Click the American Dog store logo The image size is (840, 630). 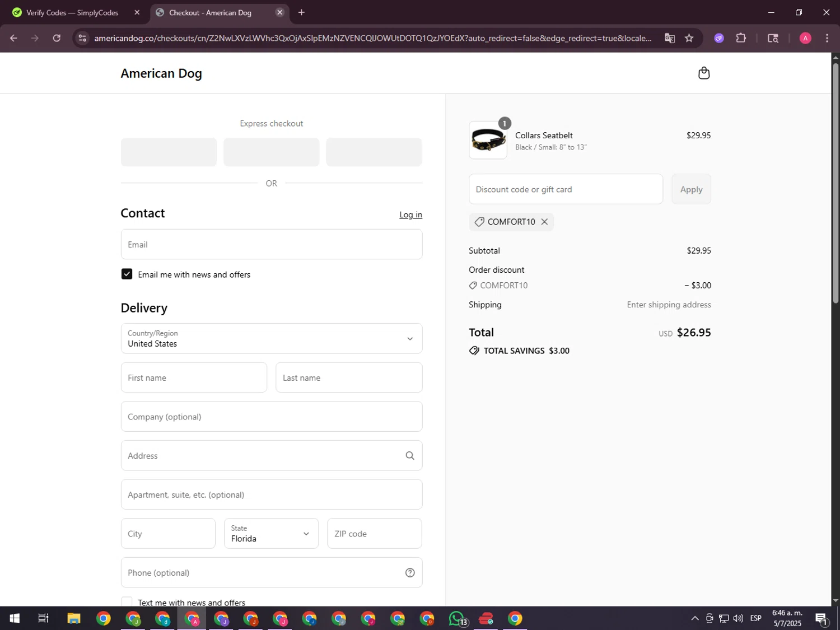161,73
